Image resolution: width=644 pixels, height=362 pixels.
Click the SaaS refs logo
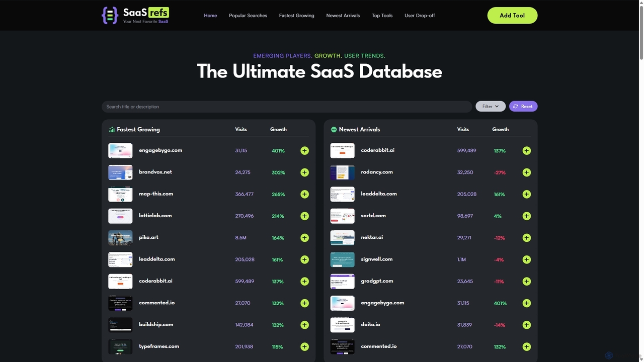click(x=135, y=15)
